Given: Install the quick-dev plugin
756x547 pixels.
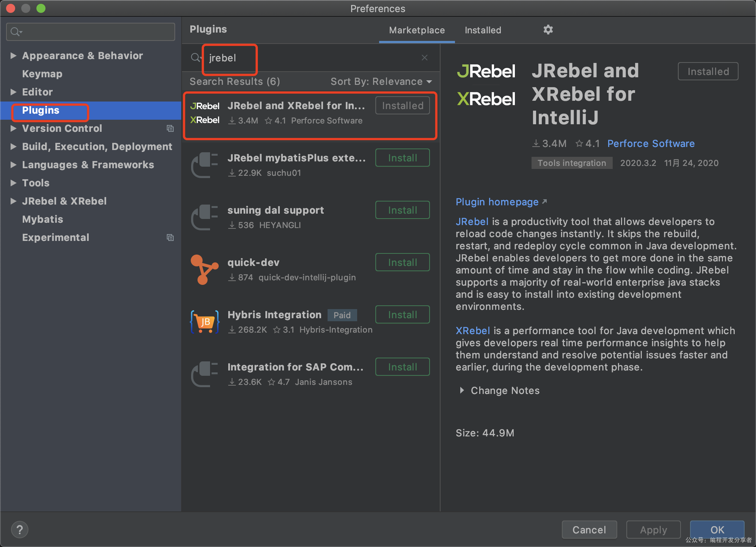Looking at the screenshot, I should tap(402, 262).
